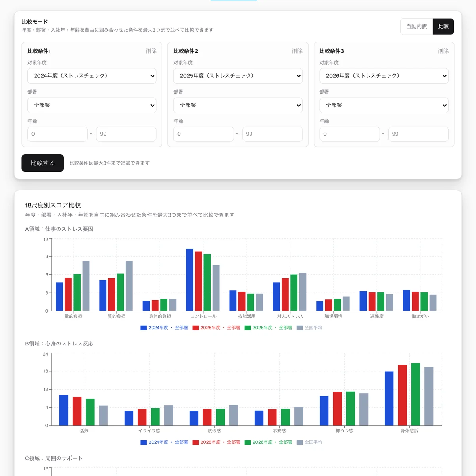Click the C領域：周囲のサポート chart title
The height and width of the screenshot is (476, 476).
(54, 459)
